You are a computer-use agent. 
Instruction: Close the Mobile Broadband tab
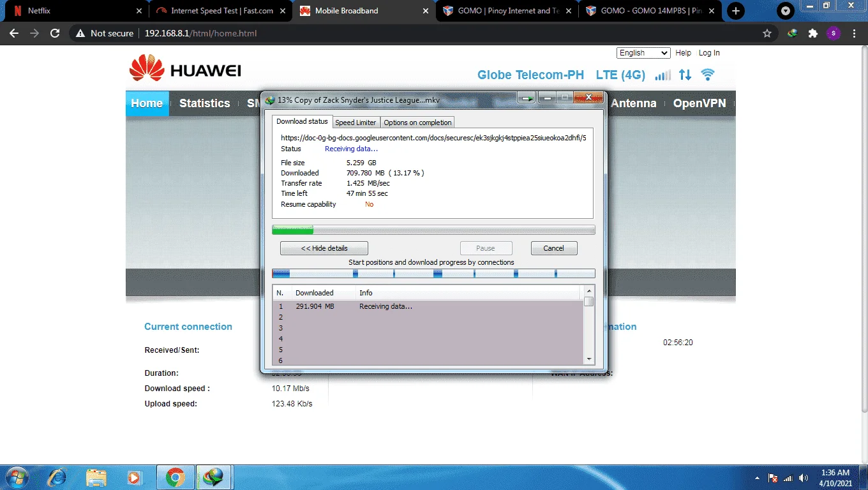point(425,11)
